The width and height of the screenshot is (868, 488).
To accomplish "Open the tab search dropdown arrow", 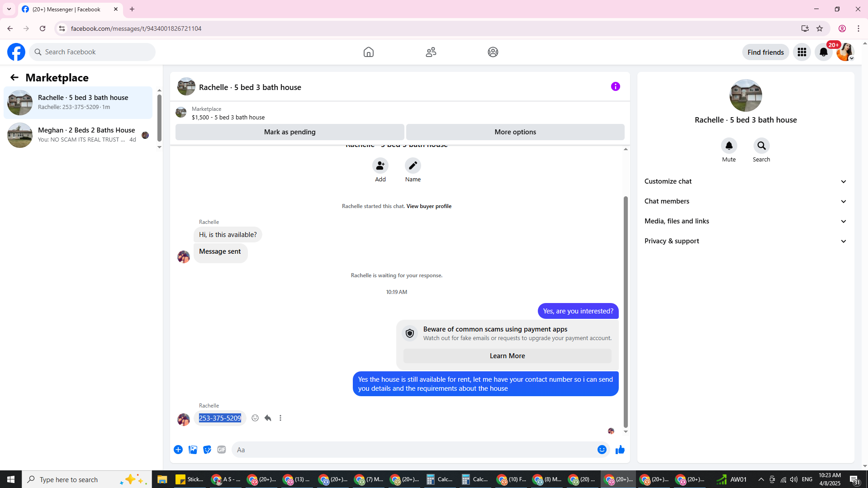I will (x=9, y=9).
